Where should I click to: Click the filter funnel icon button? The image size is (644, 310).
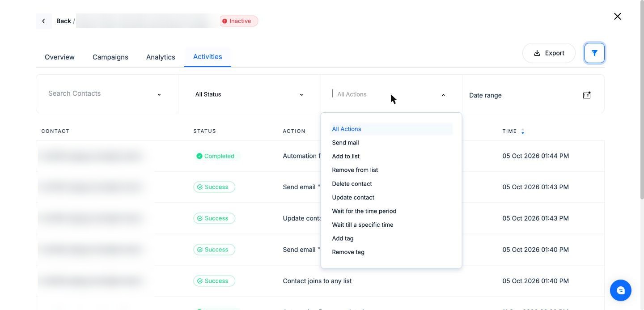[594, 53]
